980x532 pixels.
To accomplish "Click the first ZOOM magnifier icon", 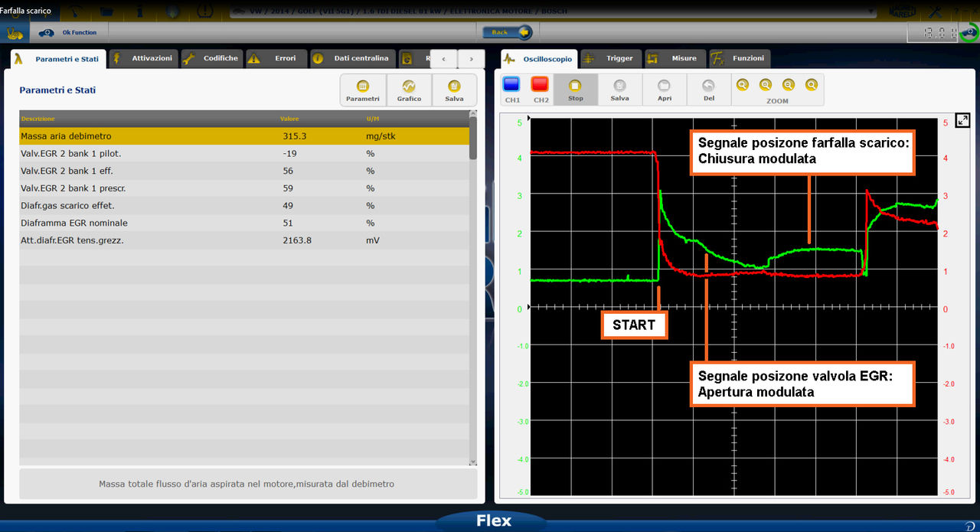I will 742,85.
